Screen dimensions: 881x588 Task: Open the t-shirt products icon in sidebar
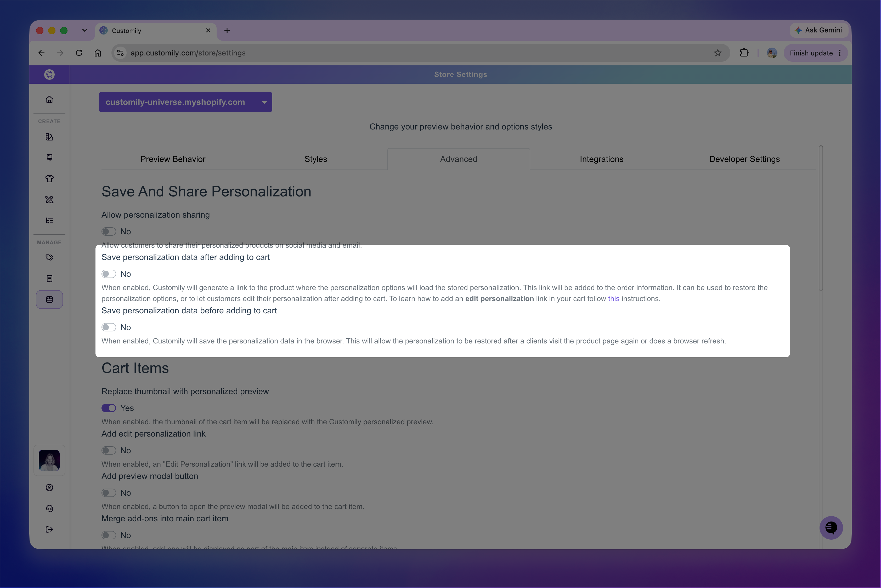click(49, 178)
